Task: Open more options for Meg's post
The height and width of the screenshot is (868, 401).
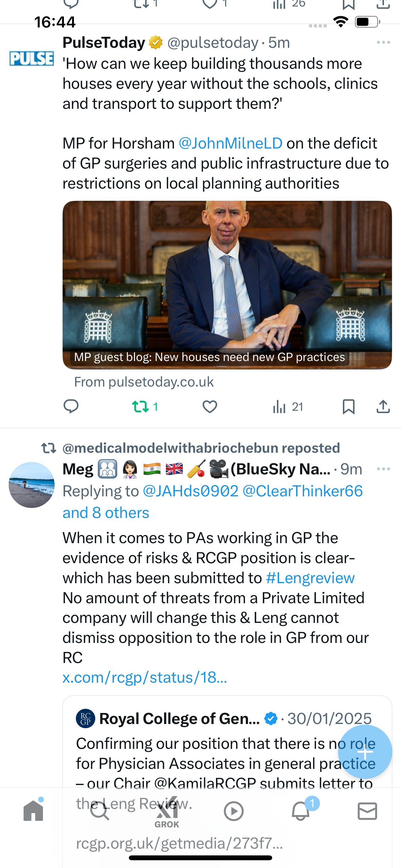Action: point(384,469)
